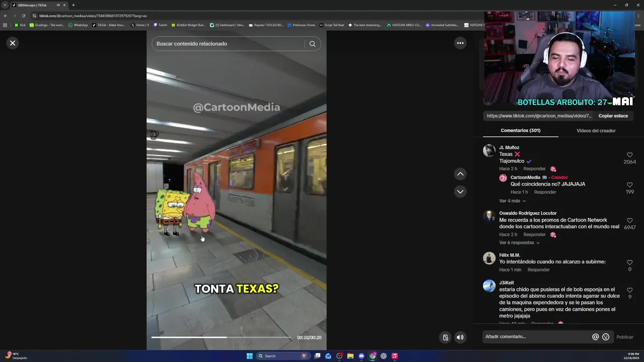Open the three-dot more options menu
The image size is (644, 362).
(x=460, y=43)
